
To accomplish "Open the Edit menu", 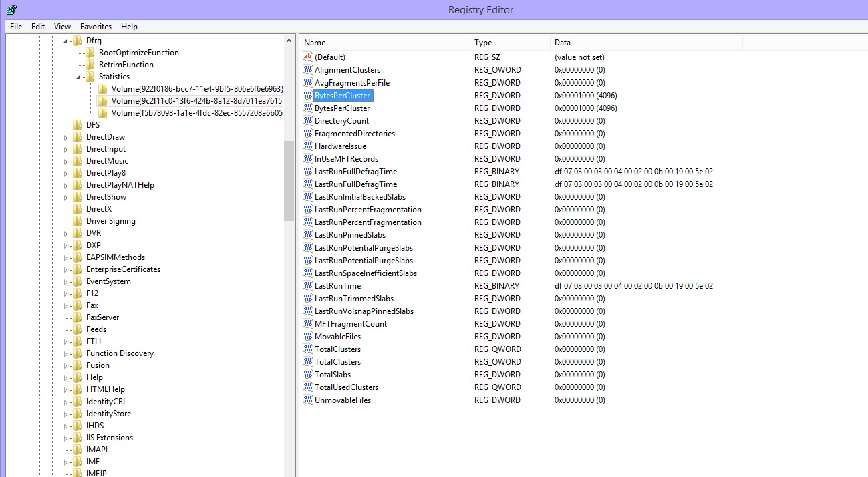I will pos(37,26).
